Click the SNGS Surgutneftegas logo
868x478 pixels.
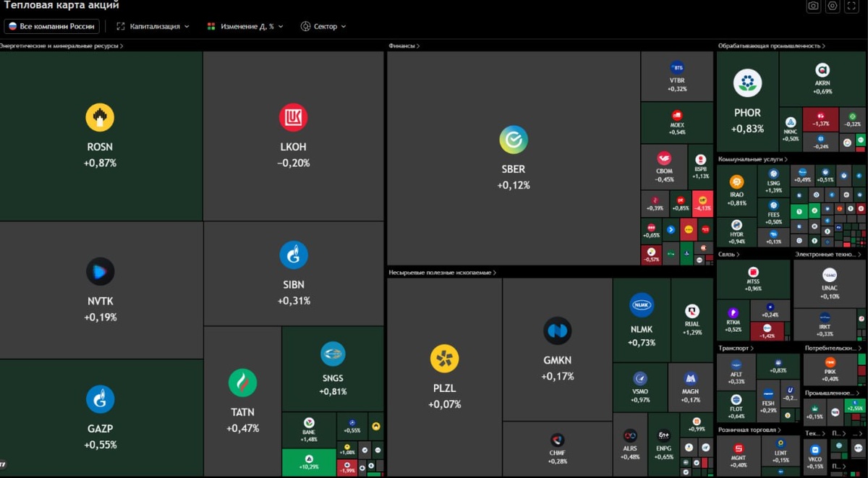pos(333,354)
